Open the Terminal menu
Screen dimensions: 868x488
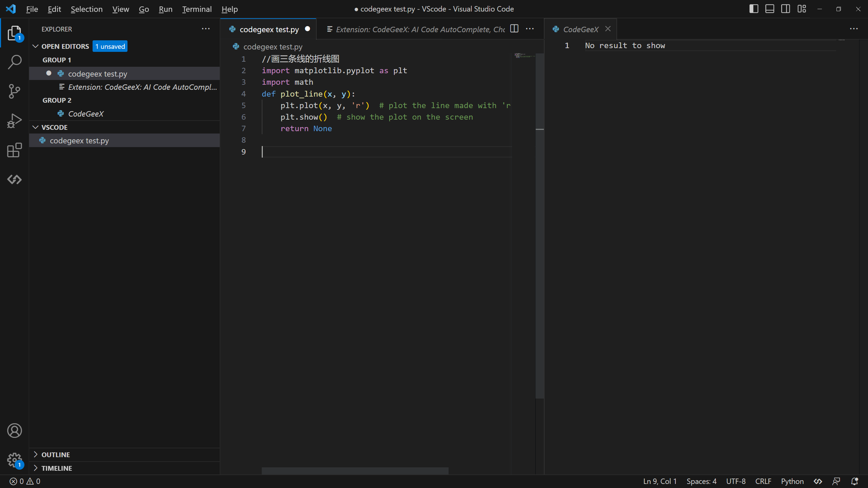[x=197, y=9]
